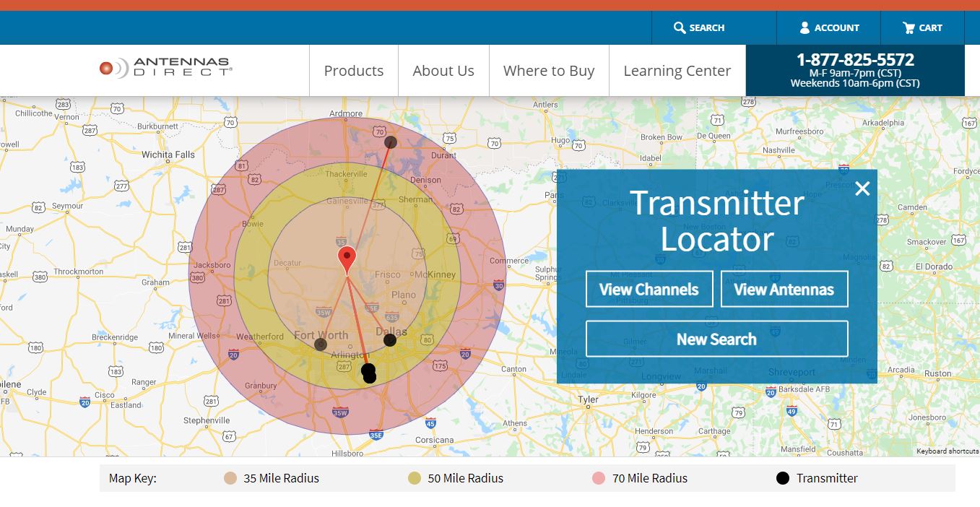Open the Learning Center menu

(x=677, y=71)
